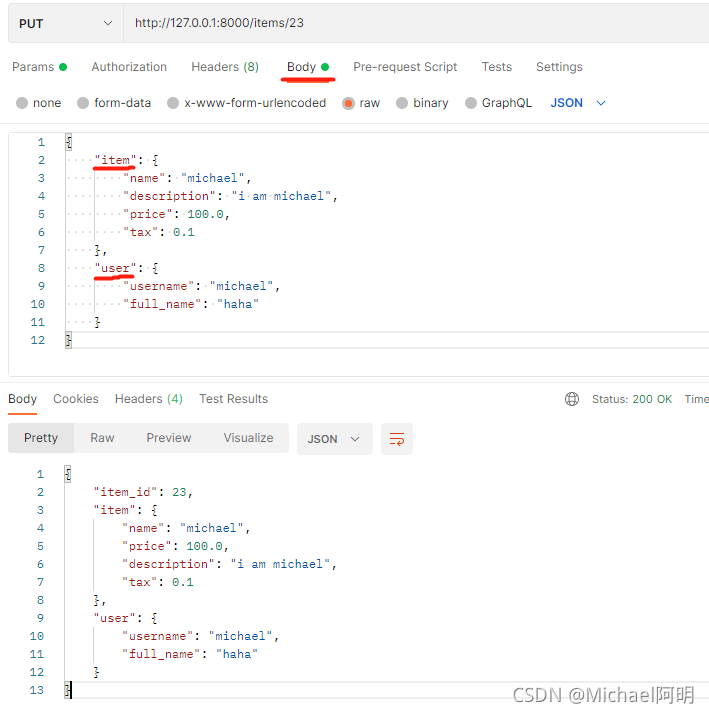Open the PUT method dropdown

pyautogui.click(x=65, y=24)
